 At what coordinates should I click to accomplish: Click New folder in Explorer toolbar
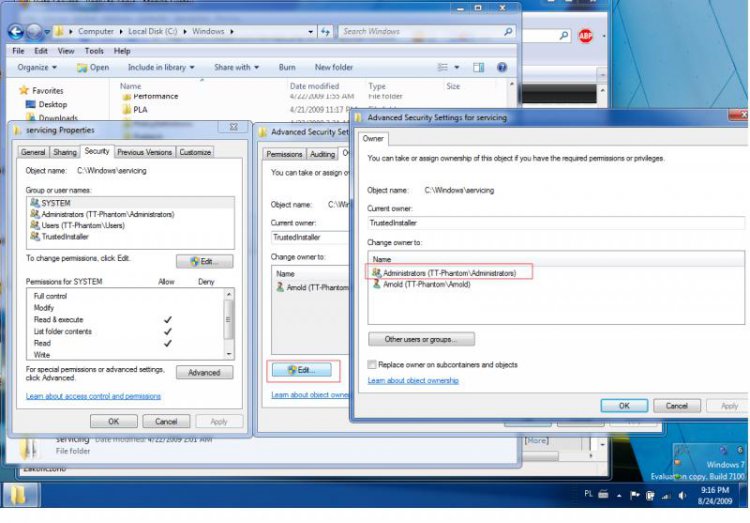333,67
